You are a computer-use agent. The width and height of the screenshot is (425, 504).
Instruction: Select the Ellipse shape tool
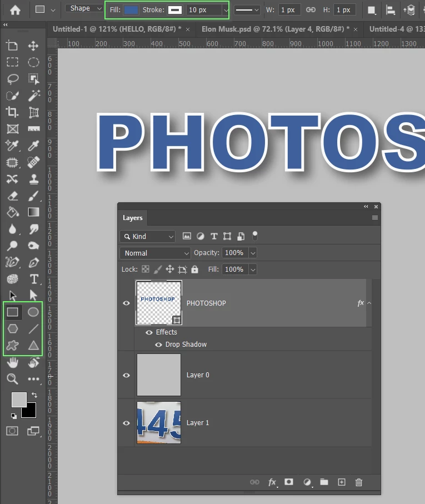(x=33, y=312)
